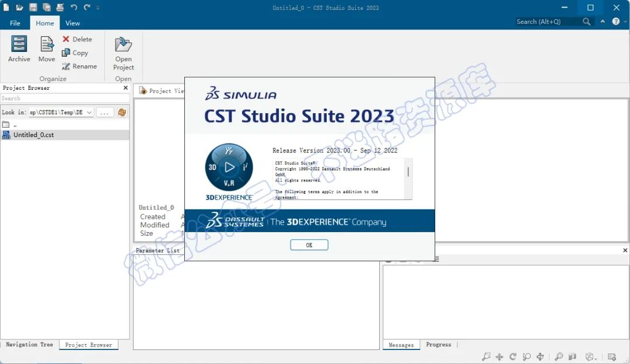
Task: Click the Open file icon in quick access toolbar
Action: coord(19,7)
